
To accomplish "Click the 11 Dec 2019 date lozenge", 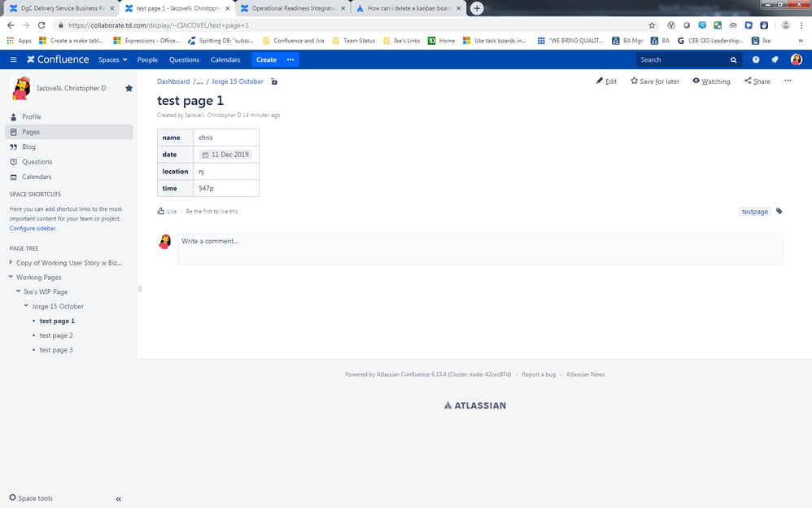I will pos(226,155).
